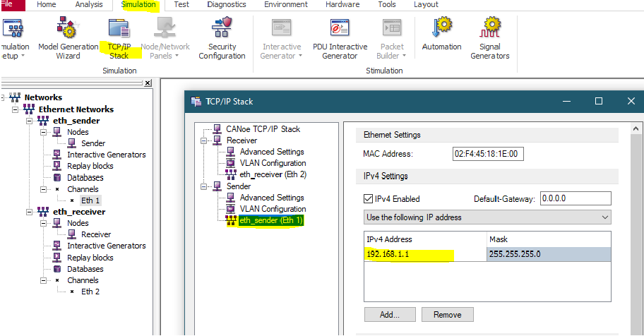Screen dimensions: 644x336
Task: Select eth_sender (Eth 1) adapter
Action: (x=270, y=220)
